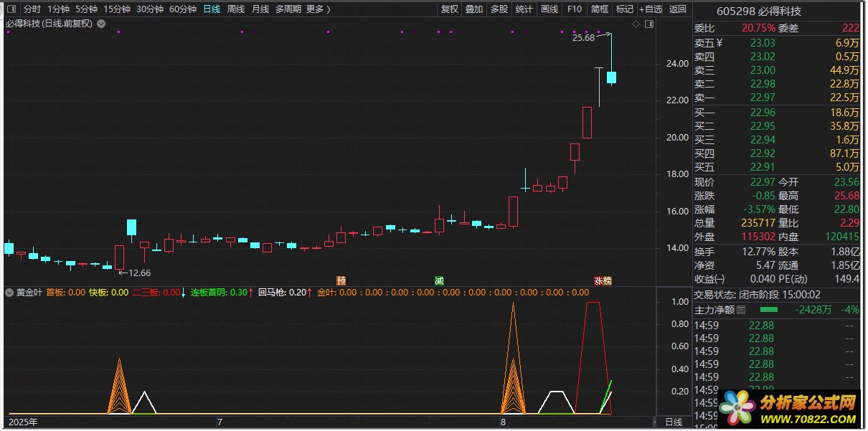Screen dimensions: 868x431
Task: Click the 总量 value 235717
Action: [758, 223]
